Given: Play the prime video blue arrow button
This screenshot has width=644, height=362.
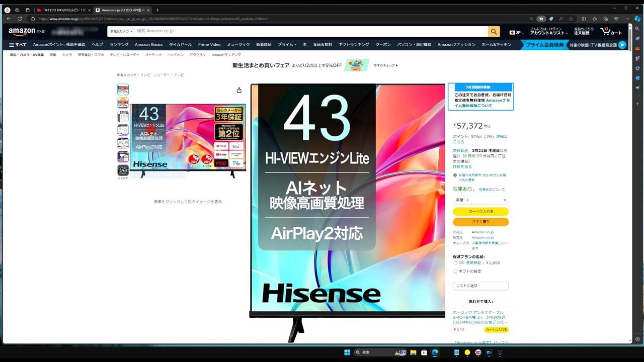Looking at the screenshot, I should pyautogui.click(x=622, y=45).
